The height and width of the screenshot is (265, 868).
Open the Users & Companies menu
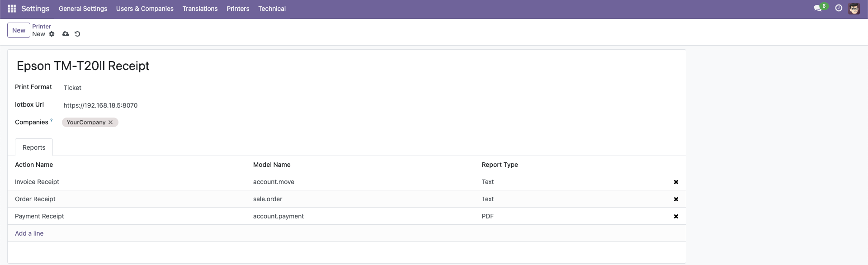145,9
